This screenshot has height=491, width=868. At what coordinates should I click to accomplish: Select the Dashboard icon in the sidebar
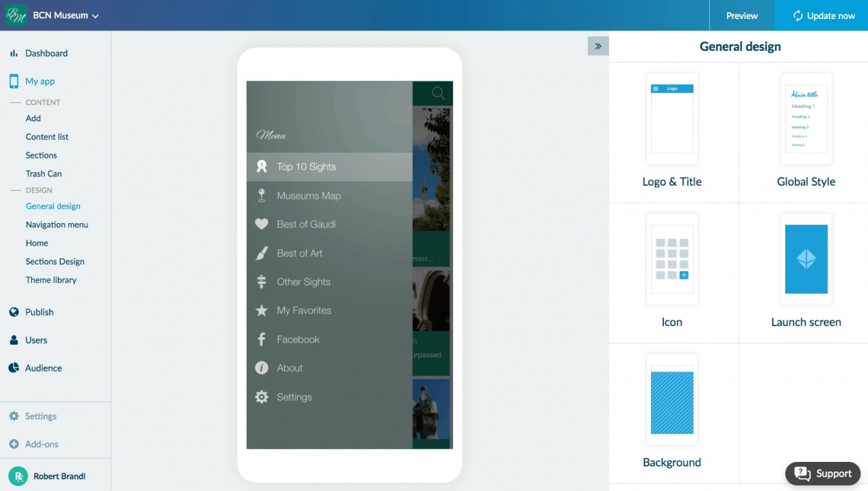pos(13,53)
